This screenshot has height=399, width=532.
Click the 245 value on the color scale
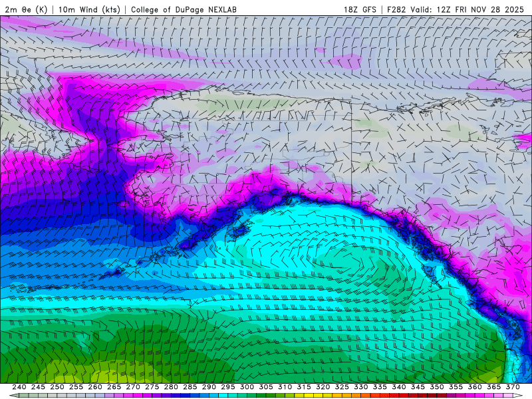[x=38, y=387]
